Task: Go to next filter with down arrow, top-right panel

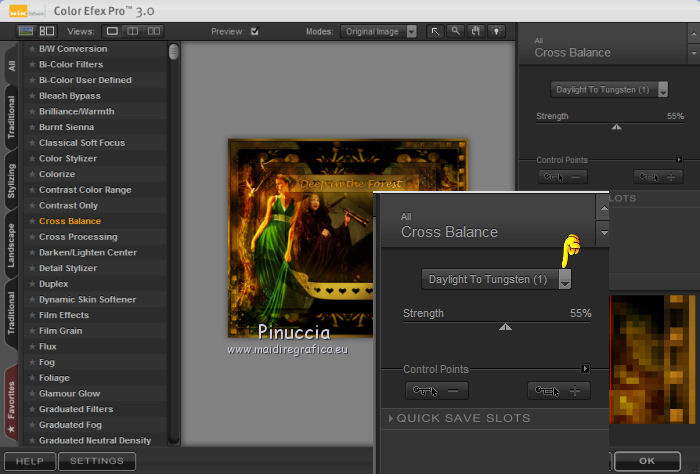Action: (x=693, y=54)
